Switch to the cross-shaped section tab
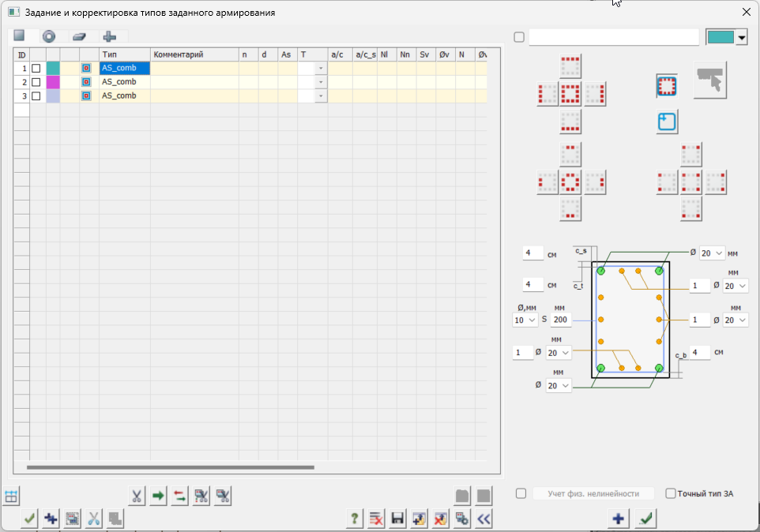This screenshot has height=532, width=760. pos(110,36)
